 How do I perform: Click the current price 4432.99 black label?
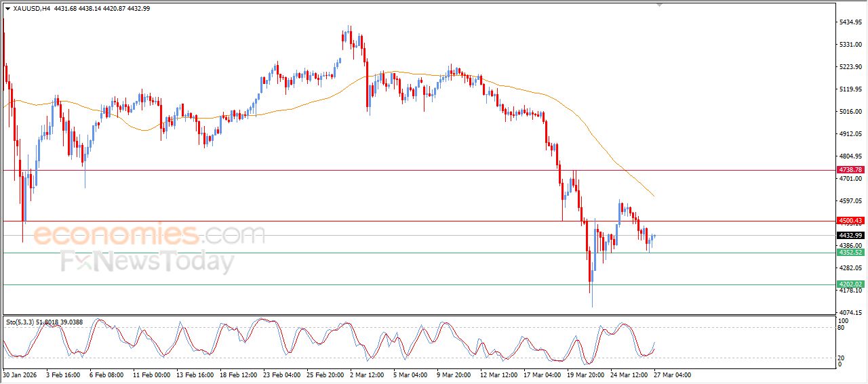click(x=850, y=235)
